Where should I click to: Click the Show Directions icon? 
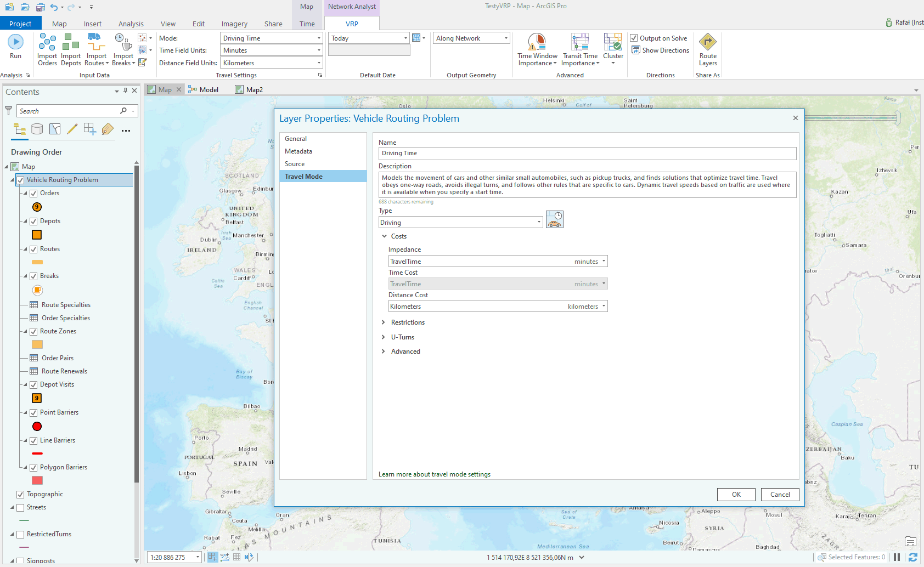coord(636,50)
